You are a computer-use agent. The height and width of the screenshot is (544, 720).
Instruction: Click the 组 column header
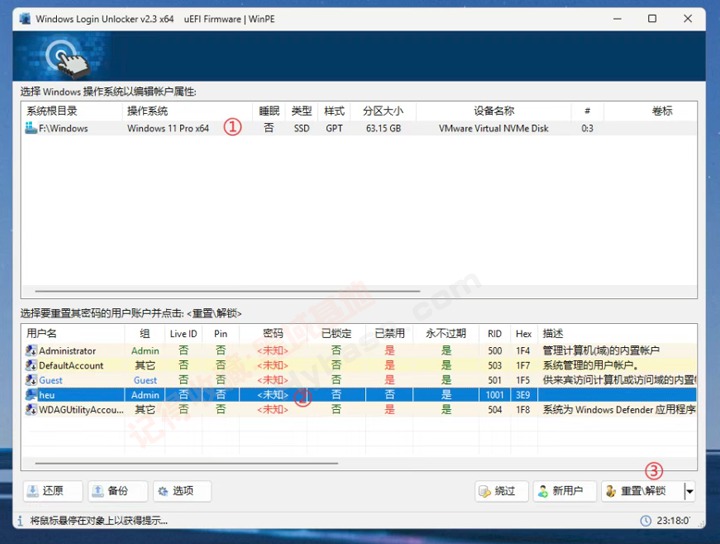point(145,333)
